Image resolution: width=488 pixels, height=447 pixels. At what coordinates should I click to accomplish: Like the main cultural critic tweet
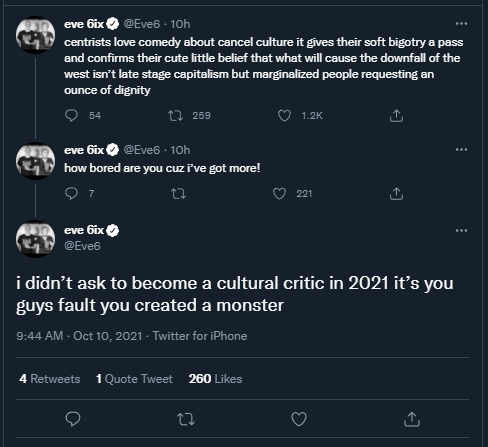299,419
